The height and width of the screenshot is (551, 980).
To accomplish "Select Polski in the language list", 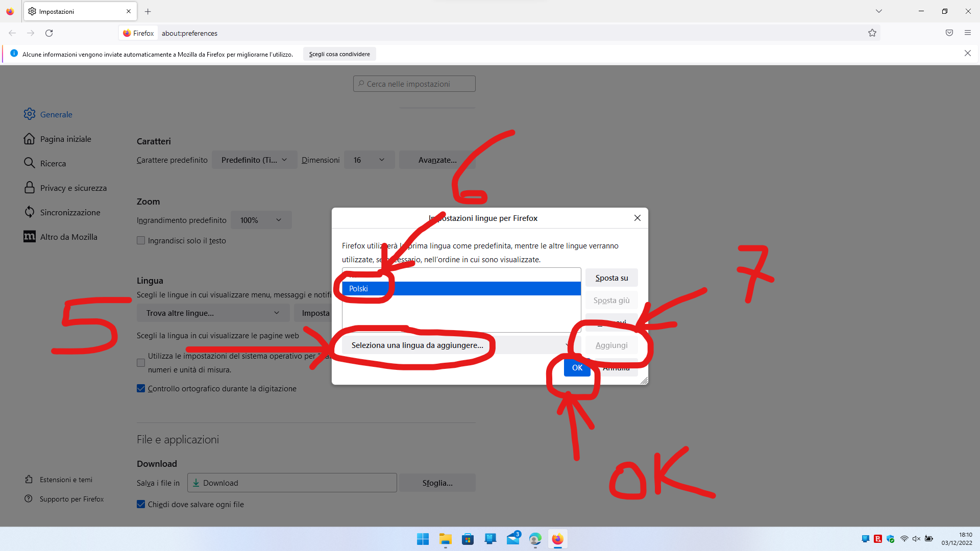I will click(x=459, y=289).
